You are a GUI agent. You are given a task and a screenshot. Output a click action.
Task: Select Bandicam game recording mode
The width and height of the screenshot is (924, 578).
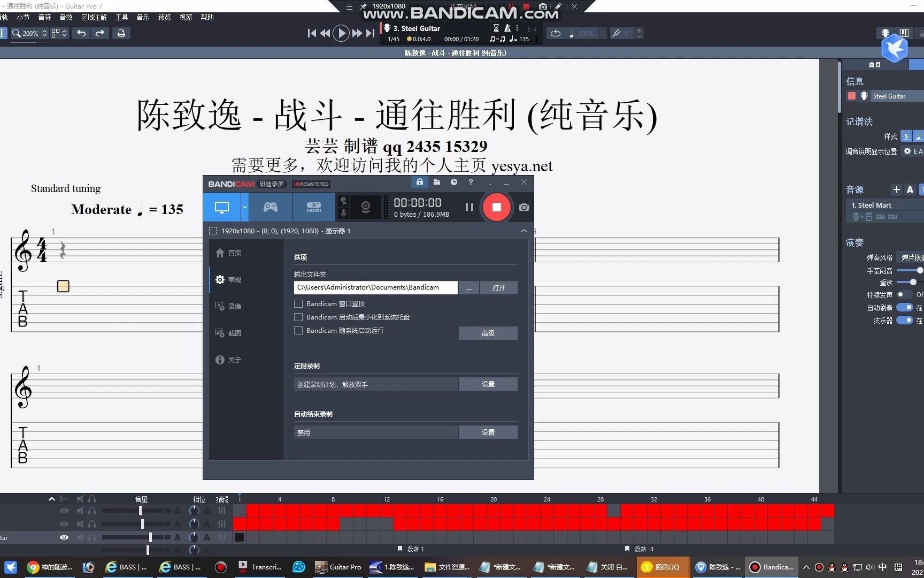pyautogui.click(x=271, y=207)
